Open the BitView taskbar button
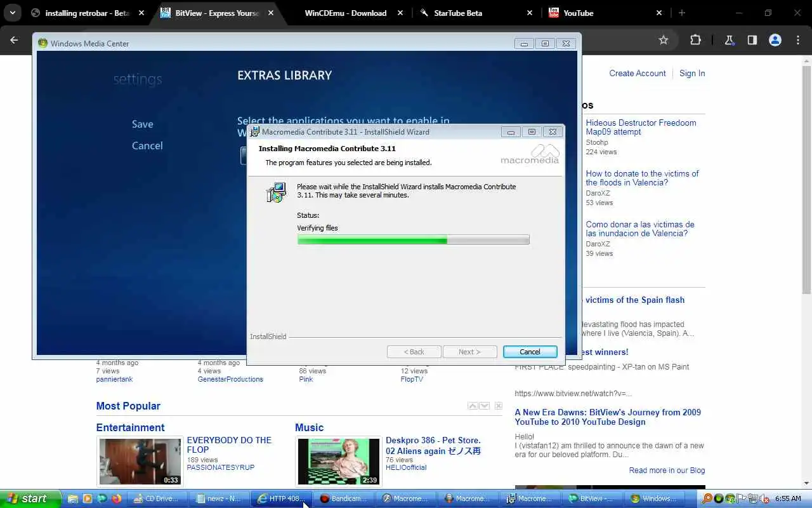Screen dimensions: 812x508 pos(593,498)
